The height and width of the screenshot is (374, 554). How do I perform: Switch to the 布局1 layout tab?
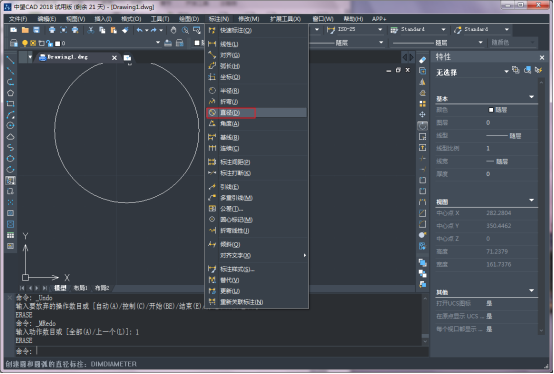click(80, 288)
